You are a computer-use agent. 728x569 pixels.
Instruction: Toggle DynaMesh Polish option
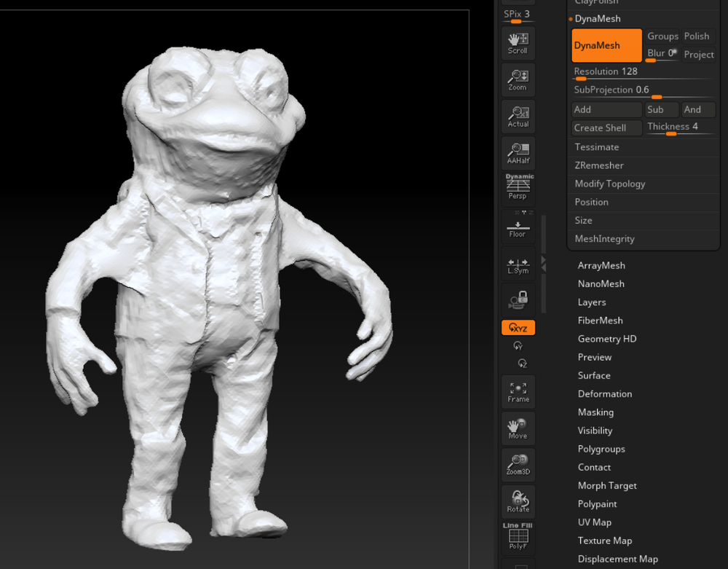pos(698,36)
